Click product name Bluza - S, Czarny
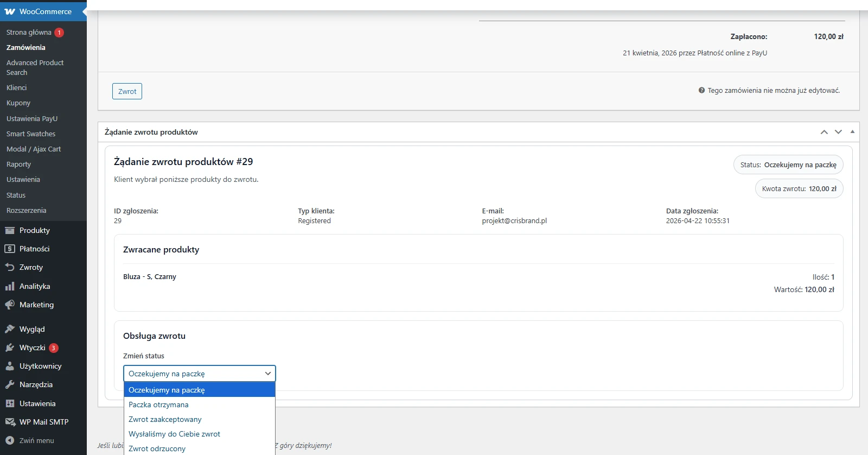This screenshot has width=868, height=455. tap(150, 276)
